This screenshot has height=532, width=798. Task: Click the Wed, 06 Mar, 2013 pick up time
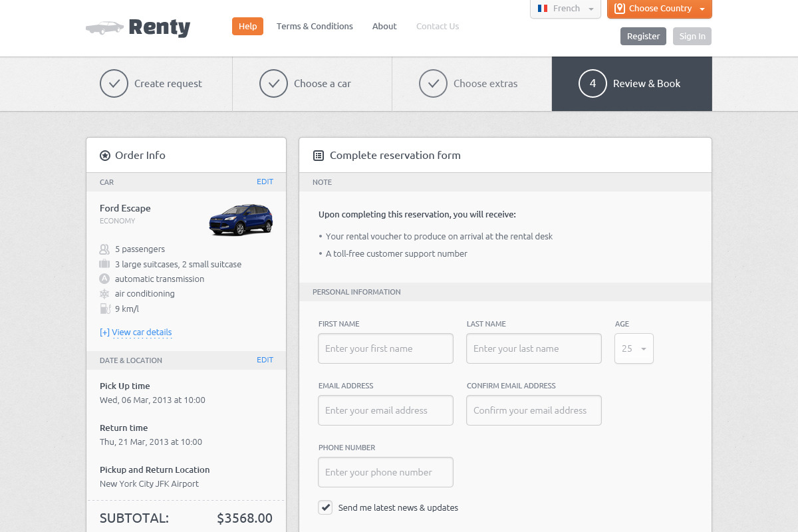(152, 400)
